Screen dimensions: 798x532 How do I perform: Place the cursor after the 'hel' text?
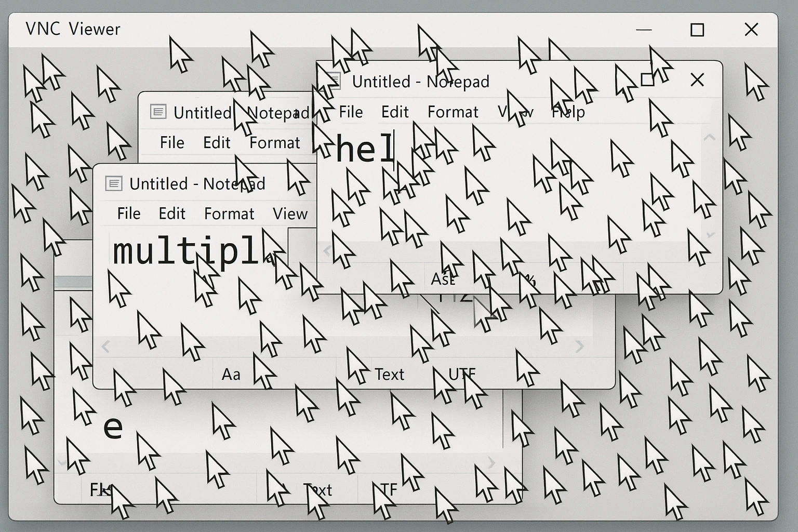coord(395,149)
